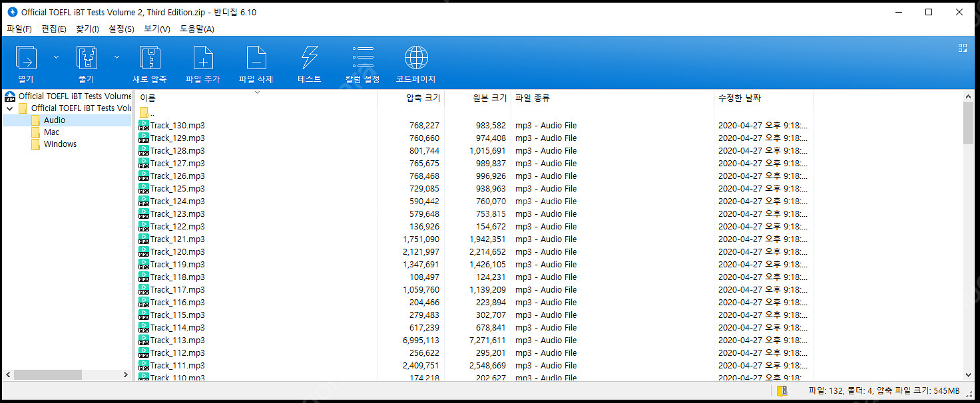This screenshot has height=403, width=980.
Task: Select the second-level Official TOEFL iBT Tests folder label
Action: 81,108
